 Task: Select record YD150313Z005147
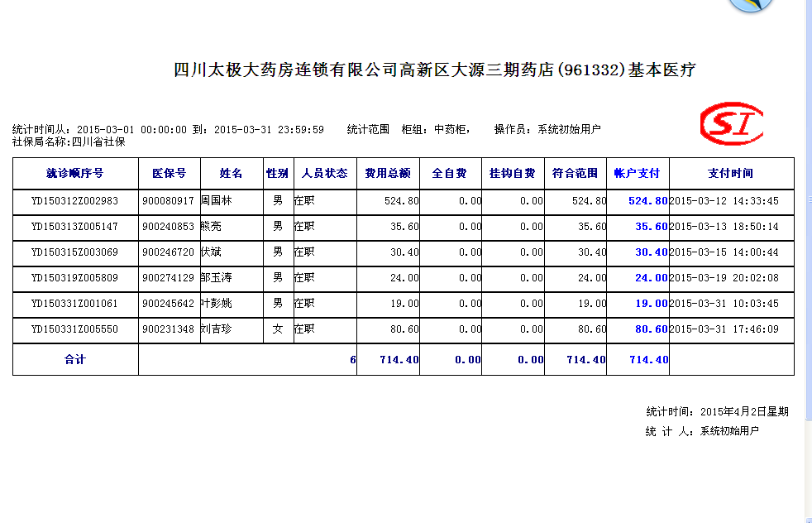(74, 227)
